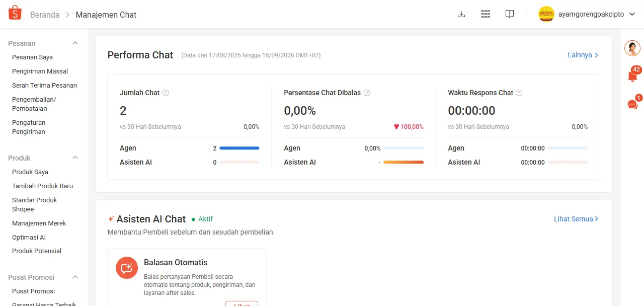Image resolution: width=644 pixels, height=306 pixels.
Task: Click help icon next to Jumlah Chat
Action: [166, 93]
